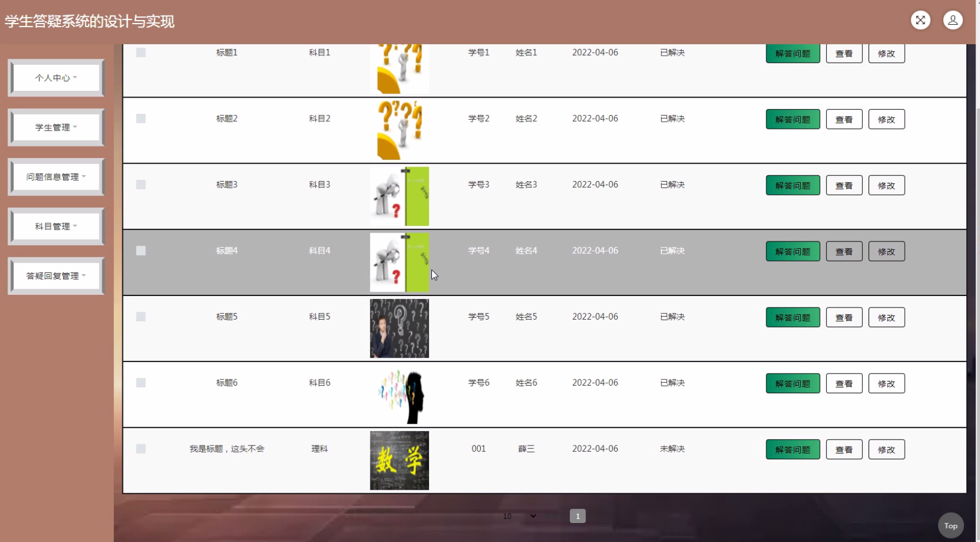Click 查看 for the 薛三 row
This screenshot has width=980, height=542.
tap(844, 449)
